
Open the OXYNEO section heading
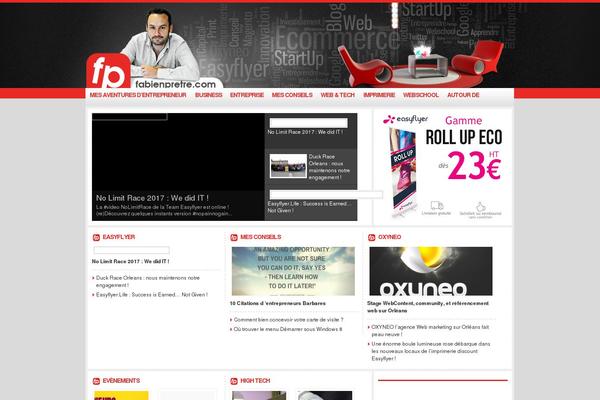click(x=390, y=237)
